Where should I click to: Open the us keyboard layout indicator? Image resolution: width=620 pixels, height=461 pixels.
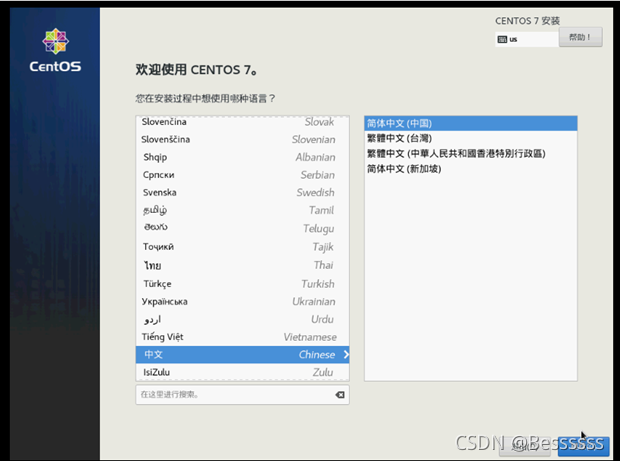point(527,39)
